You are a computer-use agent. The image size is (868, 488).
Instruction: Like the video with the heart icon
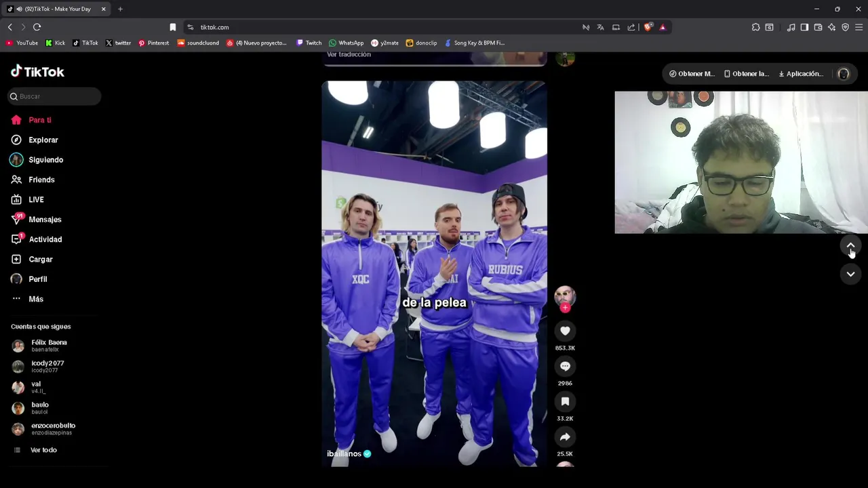[565, 331]
